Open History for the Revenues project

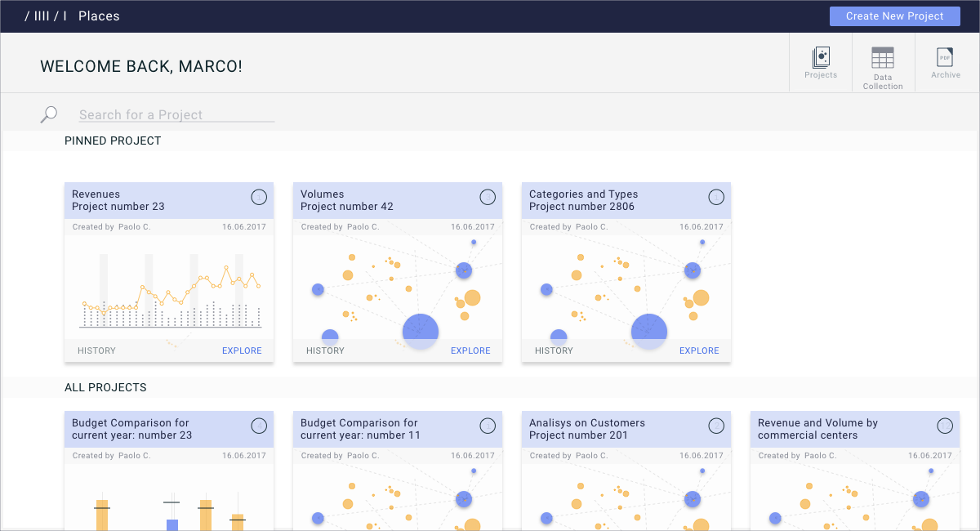click(x=96, y=350)
